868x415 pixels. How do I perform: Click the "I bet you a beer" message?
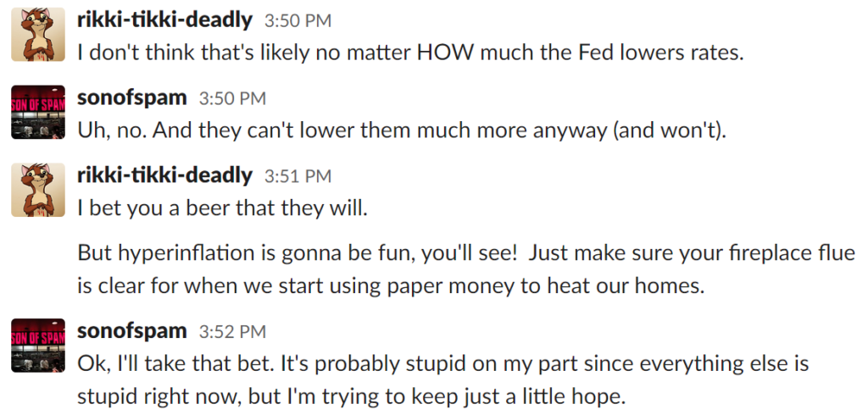(222, 208)
